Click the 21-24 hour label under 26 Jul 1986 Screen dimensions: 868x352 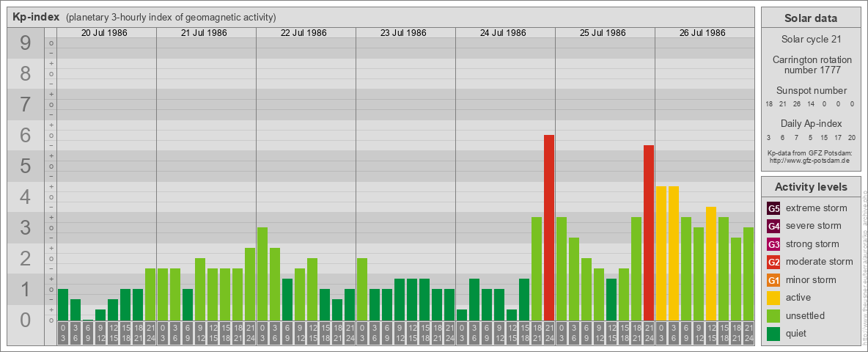(x=749, y=333)
